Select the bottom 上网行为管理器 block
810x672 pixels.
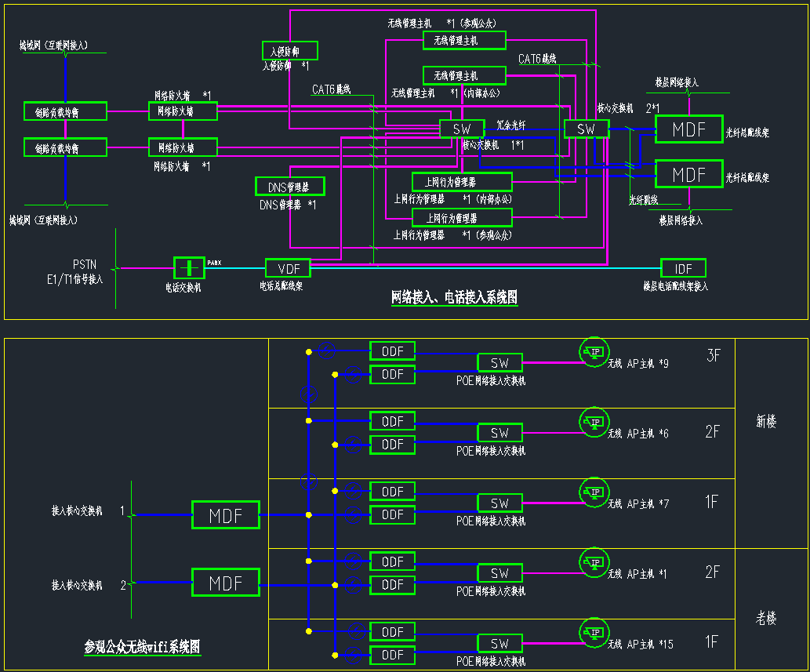point(462,217)
